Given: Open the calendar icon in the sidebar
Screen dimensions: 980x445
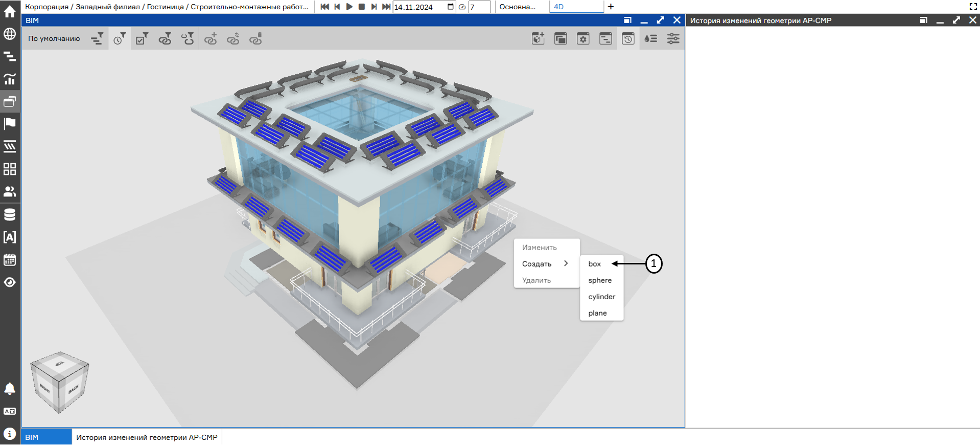Looking at the screenshot, I should click(10, 259).
